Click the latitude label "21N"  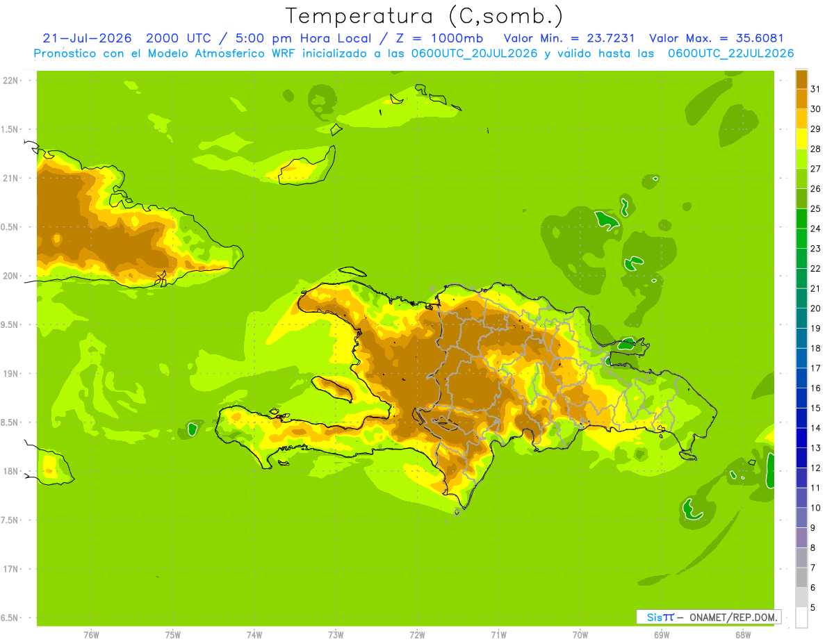coord(10,179)
